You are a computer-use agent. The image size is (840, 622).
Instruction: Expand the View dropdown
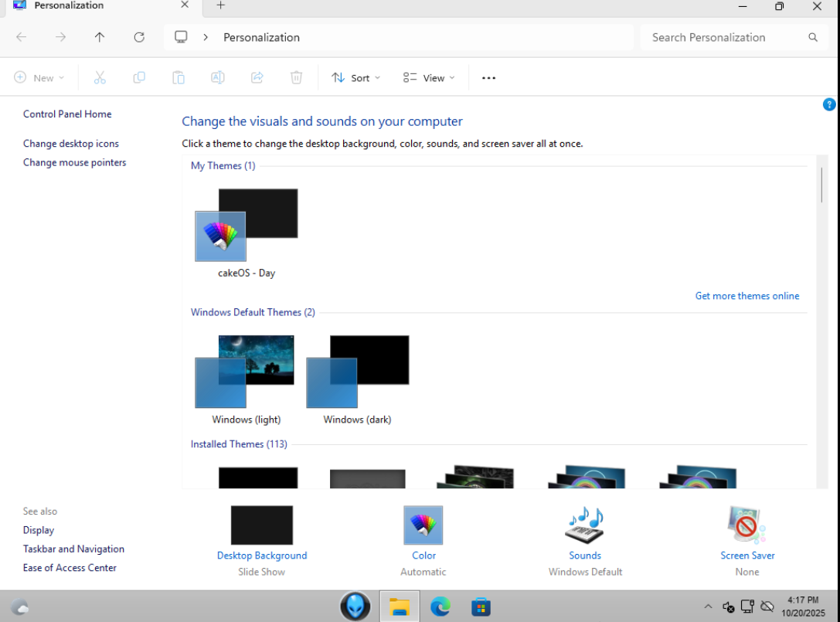point(429,78)
